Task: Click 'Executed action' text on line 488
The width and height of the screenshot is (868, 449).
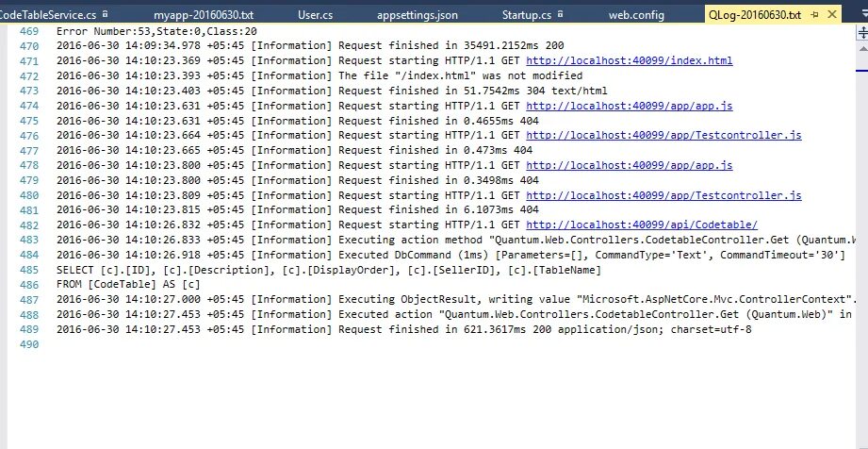Action: pos(385,314)
